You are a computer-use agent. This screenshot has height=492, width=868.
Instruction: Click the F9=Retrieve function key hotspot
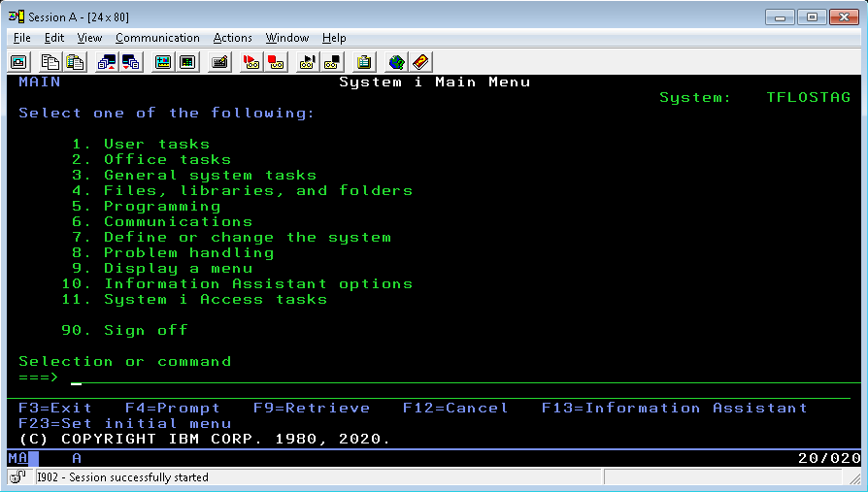pyautogui.click(x=312, y=408)
